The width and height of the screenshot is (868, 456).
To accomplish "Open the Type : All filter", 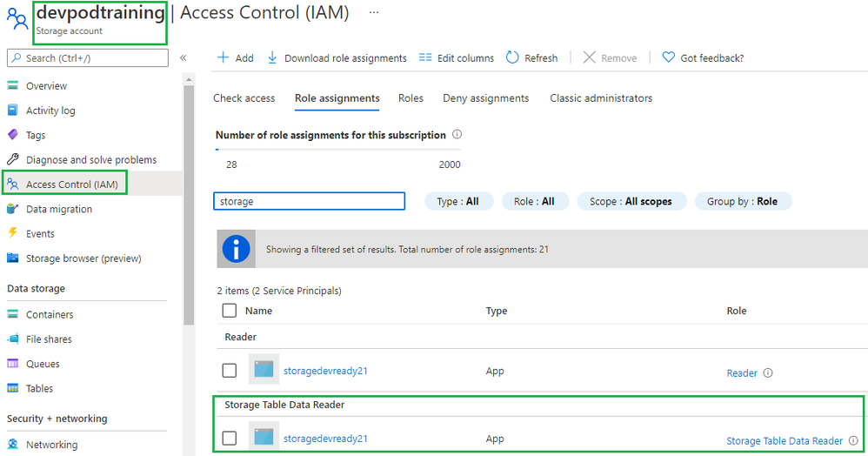I will click(458, 201).
